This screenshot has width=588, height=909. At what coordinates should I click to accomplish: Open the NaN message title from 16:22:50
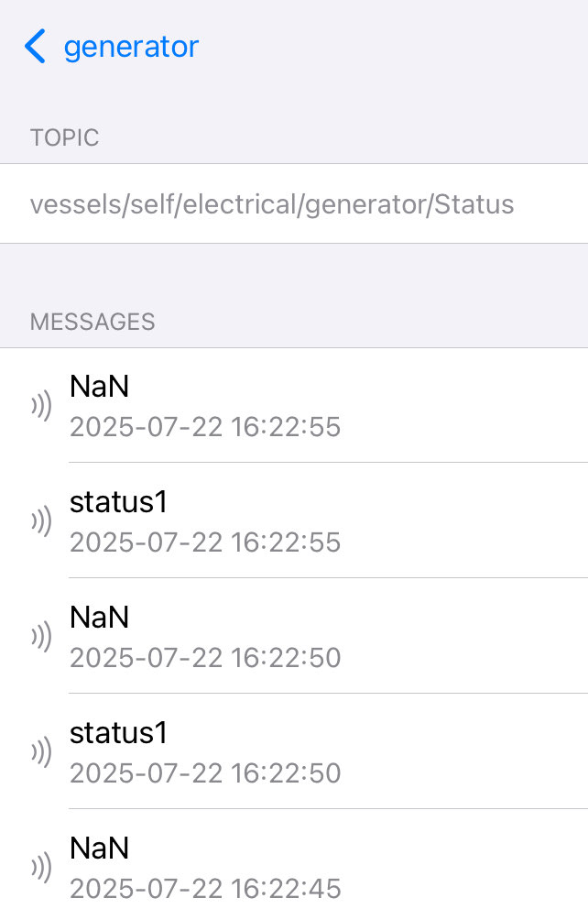[99, 617]
